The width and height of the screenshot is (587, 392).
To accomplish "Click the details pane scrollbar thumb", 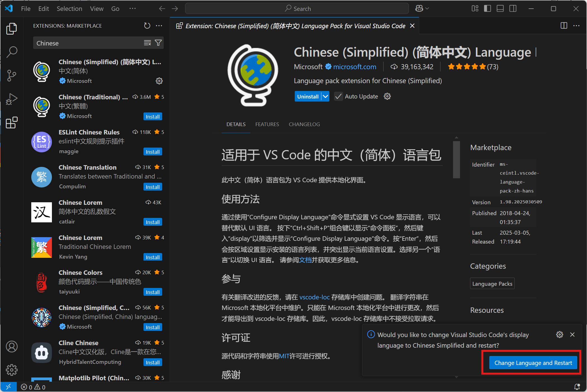I will [x=456, y=160].
